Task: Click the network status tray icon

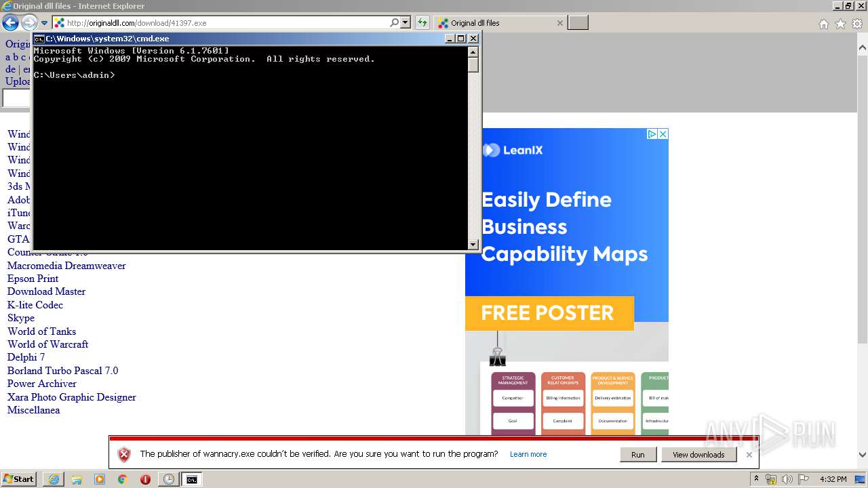Action: pyautogui.click(x=771, y=479)
